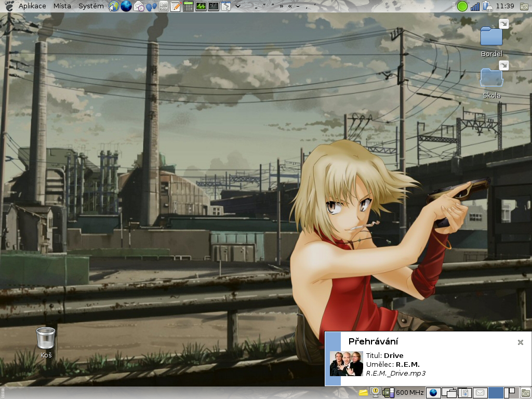Viewport: 532px width, 399px height.
Task: Launch the instant messenger blue figures icon
Action: pyautogui.click(x=151, y=6)
